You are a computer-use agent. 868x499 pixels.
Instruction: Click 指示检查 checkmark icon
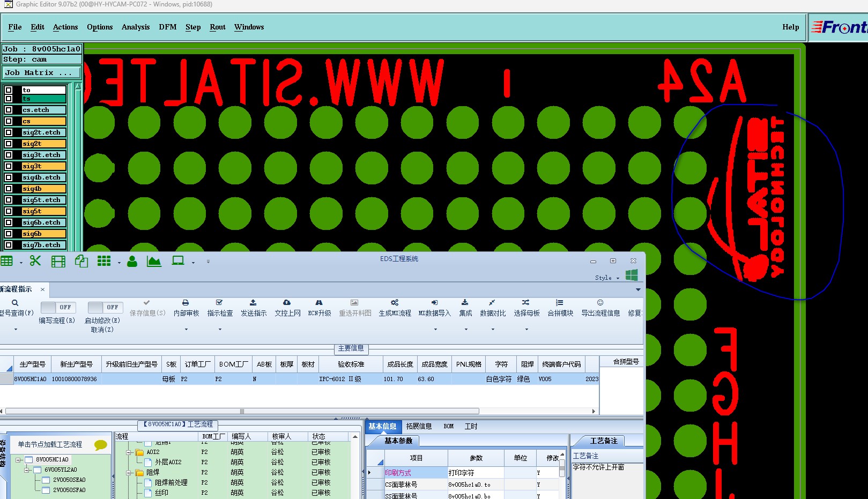point(219,303)
